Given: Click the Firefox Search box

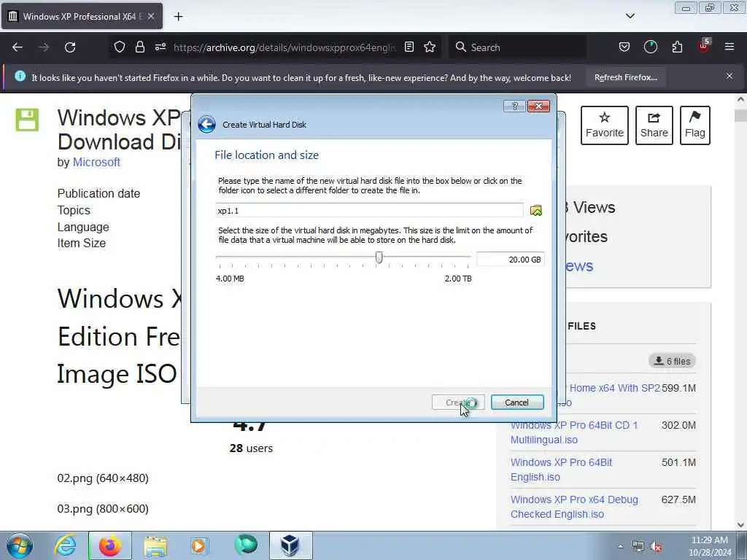Looking at the screenshot, I should (517, 47).
